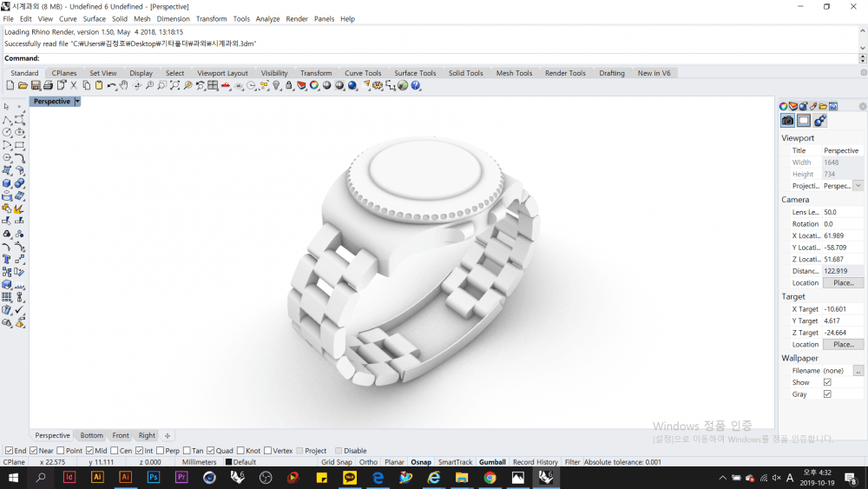Open the Projection dropdown

tap(858, 186)
